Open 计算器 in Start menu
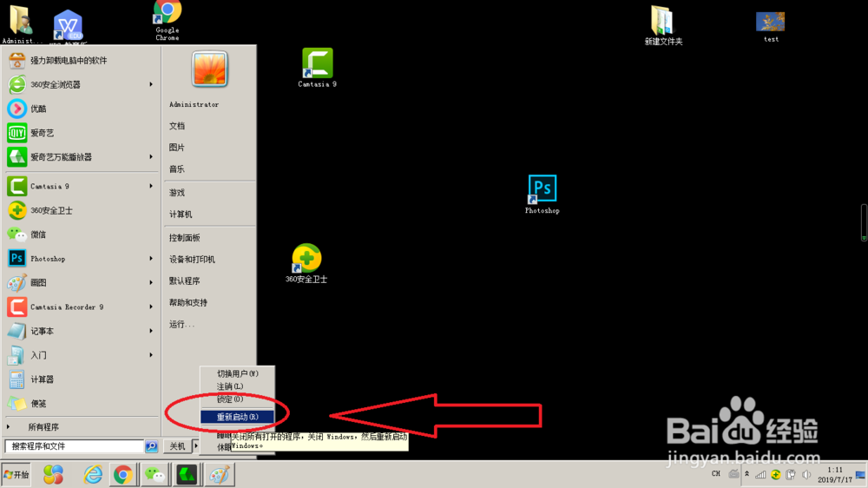 coord(82,379)
